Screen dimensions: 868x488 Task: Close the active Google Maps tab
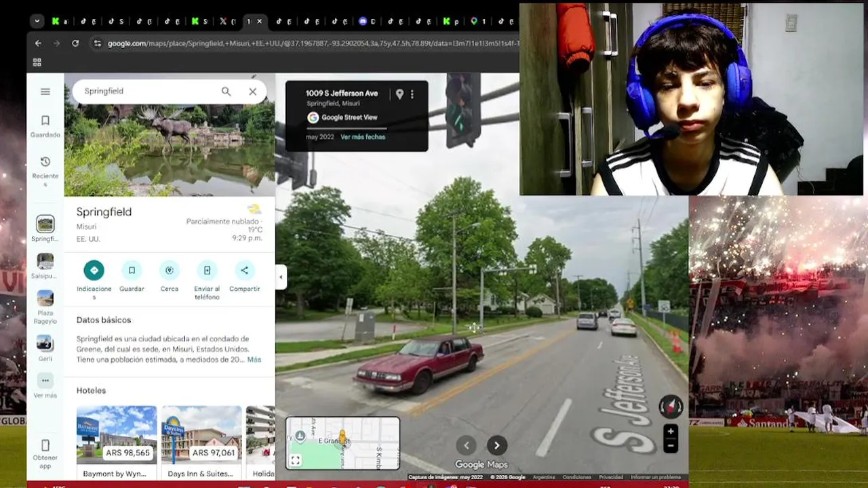[259, 21]
